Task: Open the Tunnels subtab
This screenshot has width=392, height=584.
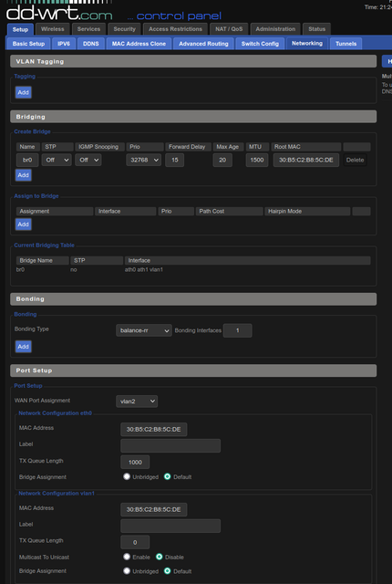Action: pos(346,44)
